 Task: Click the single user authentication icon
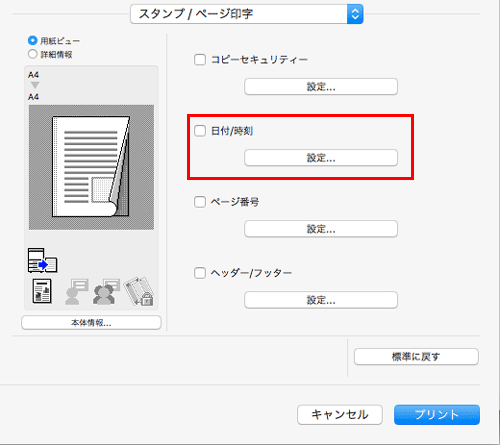(77, 292)
